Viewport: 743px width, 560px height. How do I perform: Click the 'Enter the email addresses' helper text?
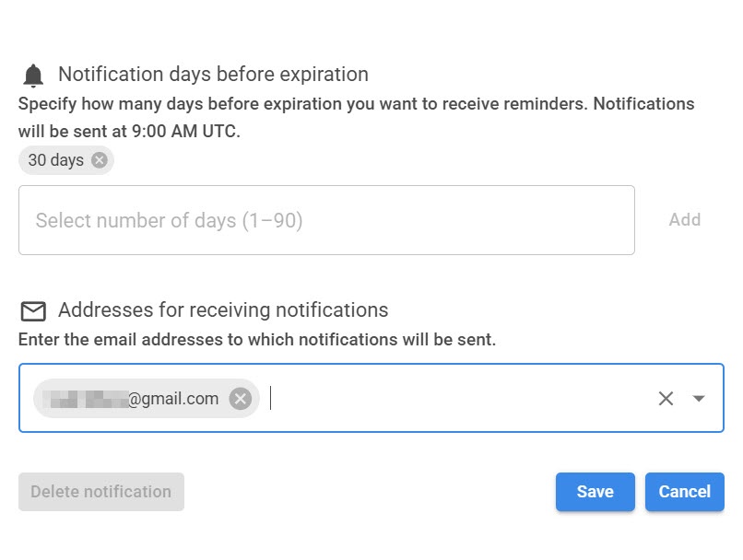click(257, 340)
